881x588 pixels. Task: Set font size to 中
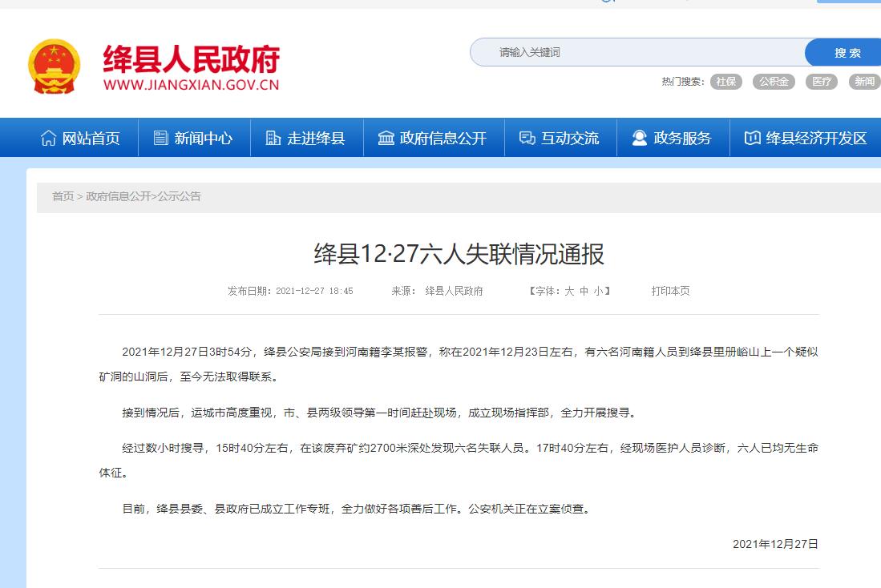[x=584, y=291]
